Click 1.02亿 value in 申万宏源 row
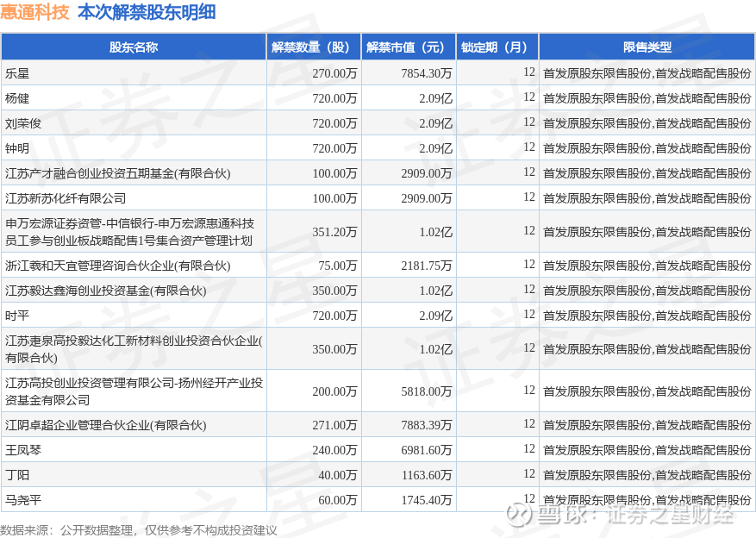756x538 pixels. 436,232
